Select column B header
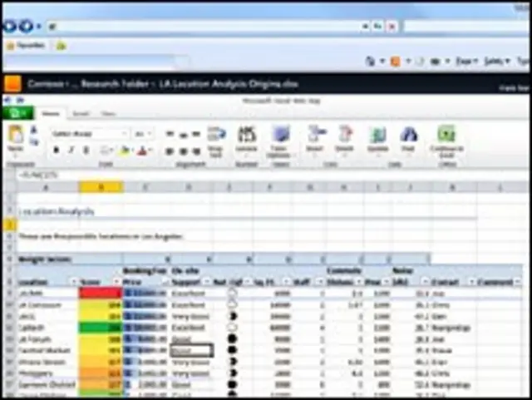This screenshot has height=400, width=532. coord(101,187)
